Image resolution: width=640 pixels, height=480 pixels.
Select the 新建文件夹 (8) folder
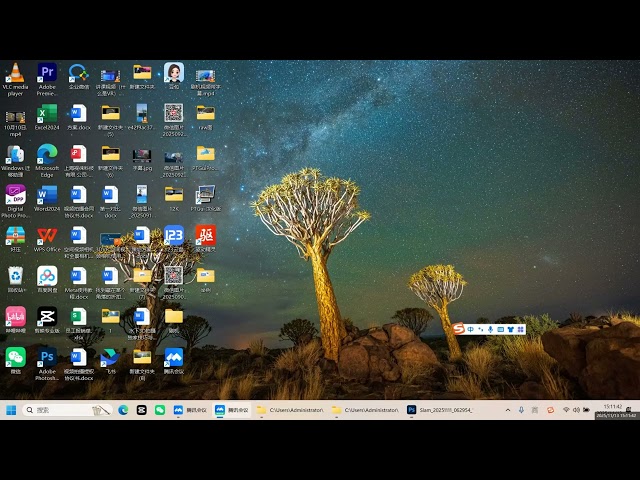142,364
